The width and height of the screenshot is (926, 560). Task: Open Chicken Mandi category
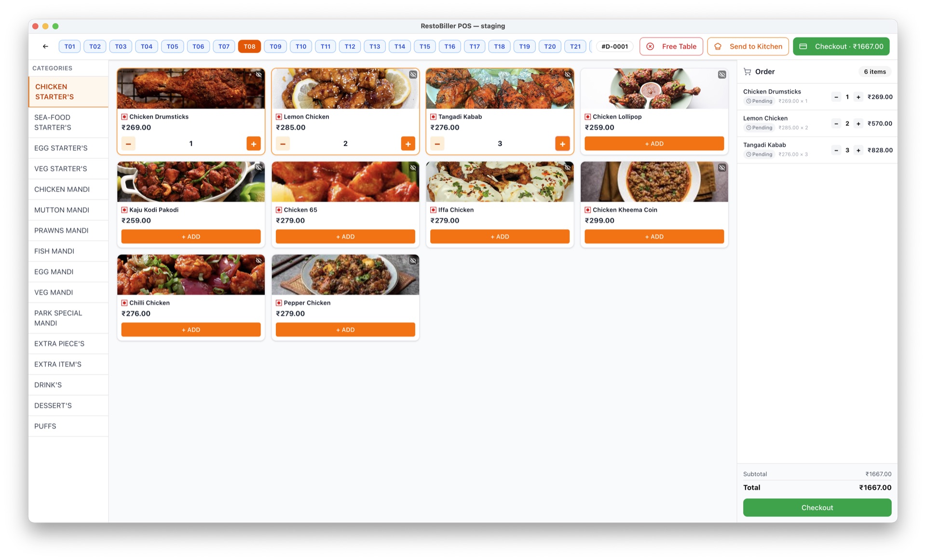[x=68, y=190]
